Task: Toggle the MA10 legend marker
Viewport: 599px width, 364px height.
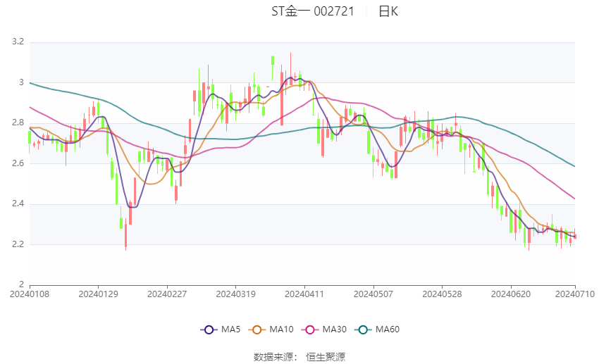Action: point(257,330)
